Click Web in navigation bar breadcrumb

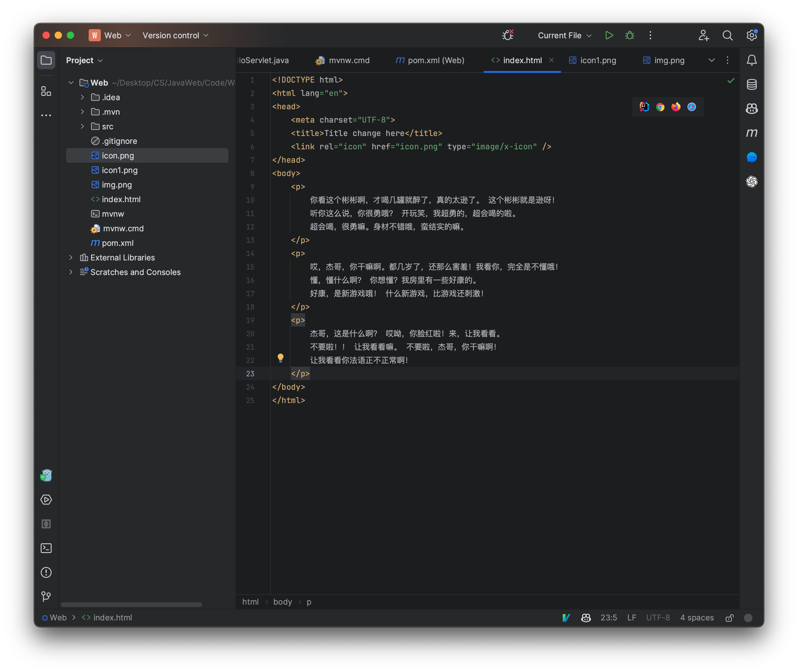[54, 618]
